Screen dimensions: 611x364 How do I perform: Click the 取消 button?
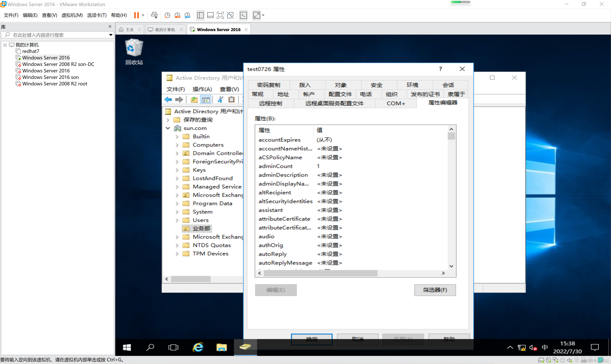click(357, 339)
